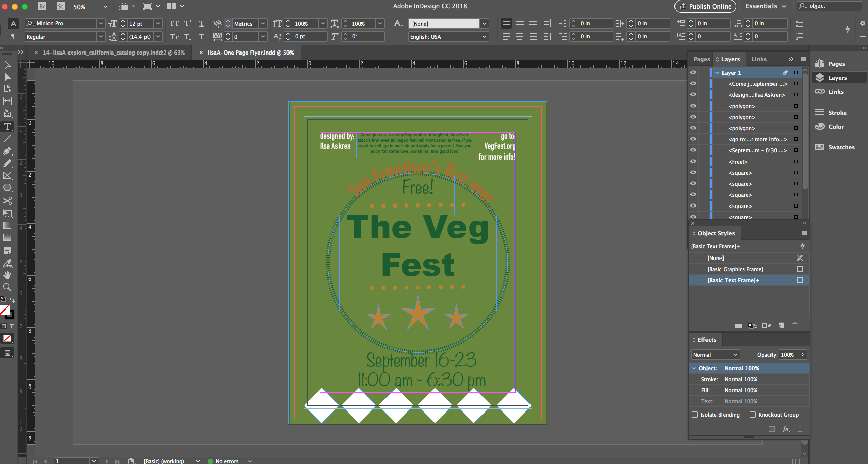Open Stroke panel from the dock
This screenshot has width=868, height=464.
837,113
